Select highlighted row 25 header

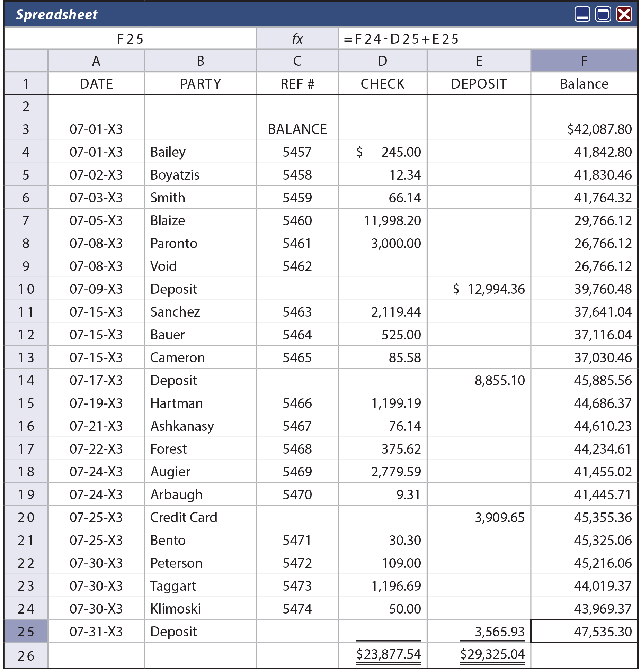(x=26, y=631)
